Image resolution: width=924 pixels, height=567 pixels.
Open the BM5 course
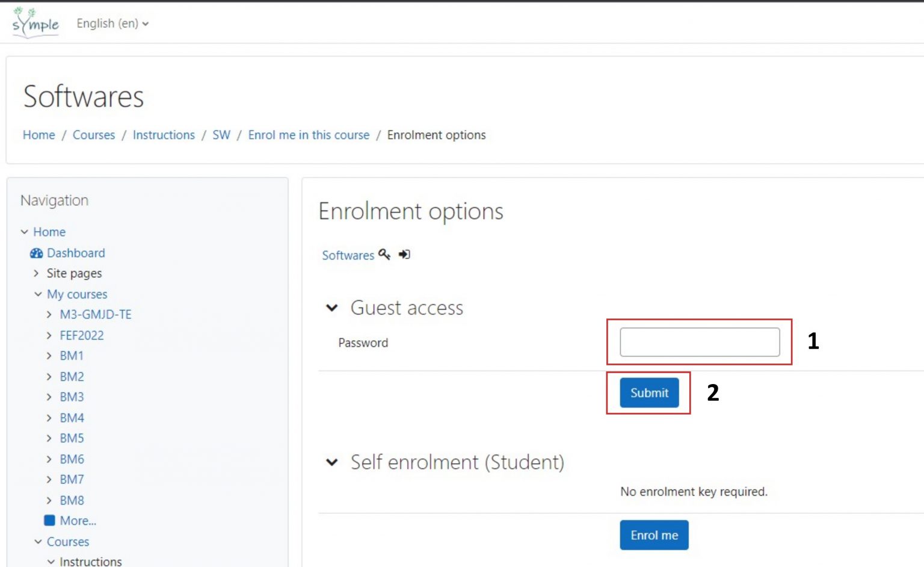tap(72, 438)
